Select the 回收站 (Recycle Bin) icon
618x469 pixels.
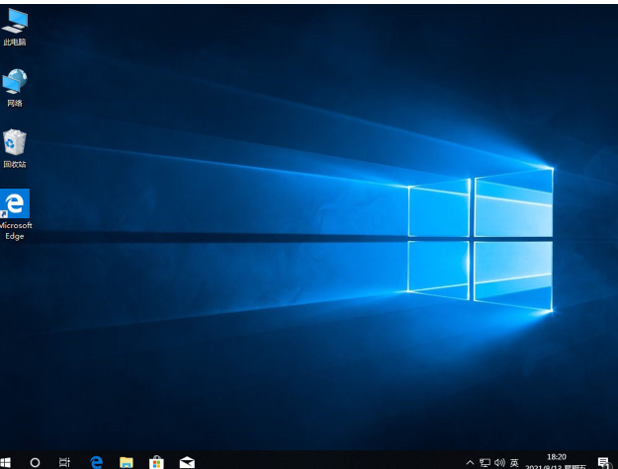coord(15,143)
